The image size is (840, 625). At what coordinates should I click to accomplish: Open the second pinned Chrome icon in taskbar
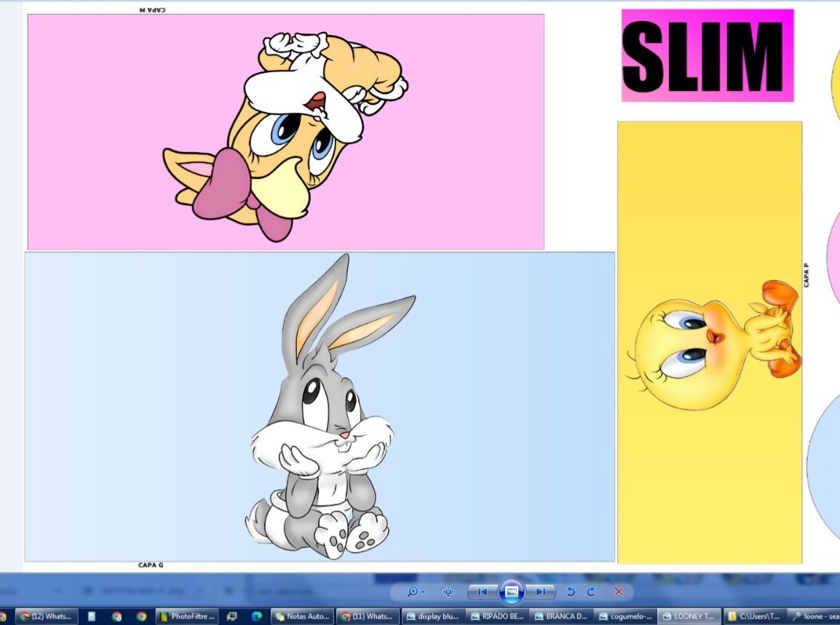coord(141,616)
